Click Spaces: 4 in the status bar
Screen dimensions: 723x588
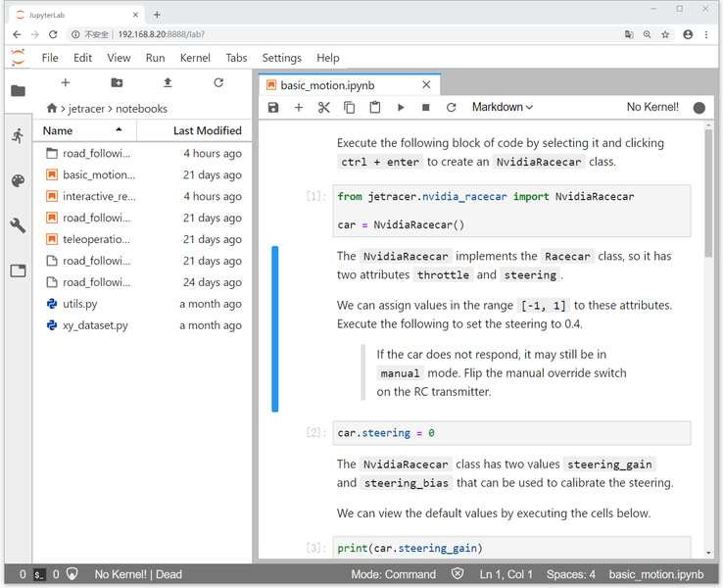[x=571, y=574]
